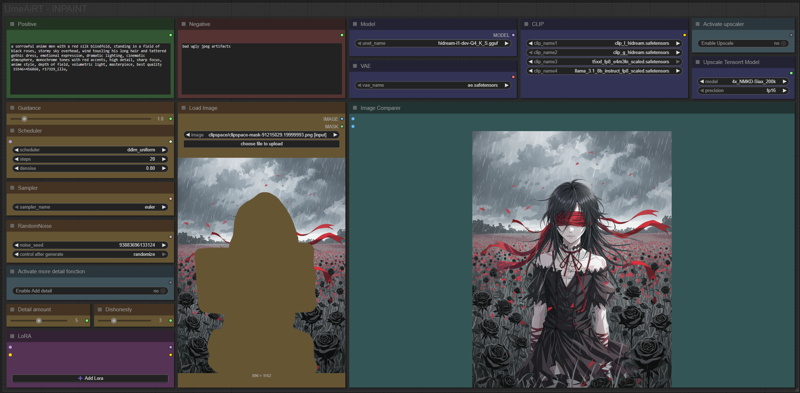Open the sampler_name dropdown showing euler
The height and width of the screenshot is (393, 800).
coord(90,207)
